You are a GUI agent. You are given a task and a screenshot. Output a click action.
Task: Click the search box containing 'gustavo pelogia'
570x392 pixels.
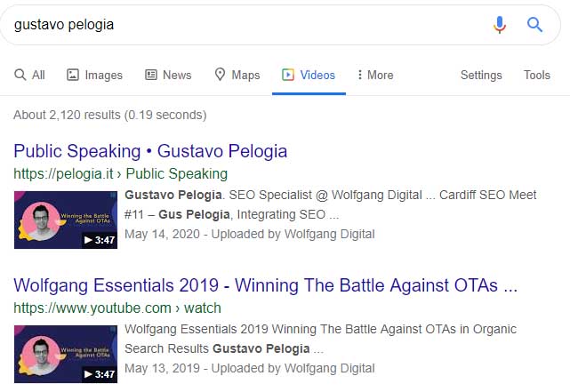tap(247, 25)
